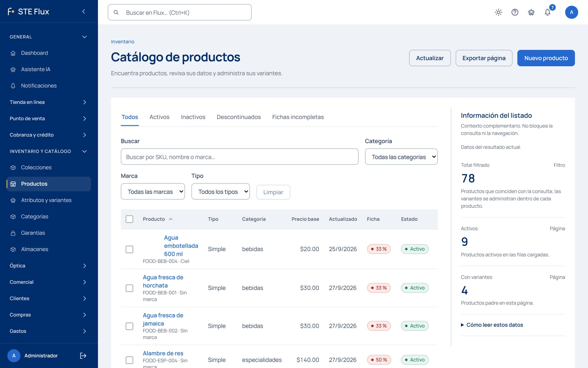Open Asistente IA sidebar icon

(13, 69)
